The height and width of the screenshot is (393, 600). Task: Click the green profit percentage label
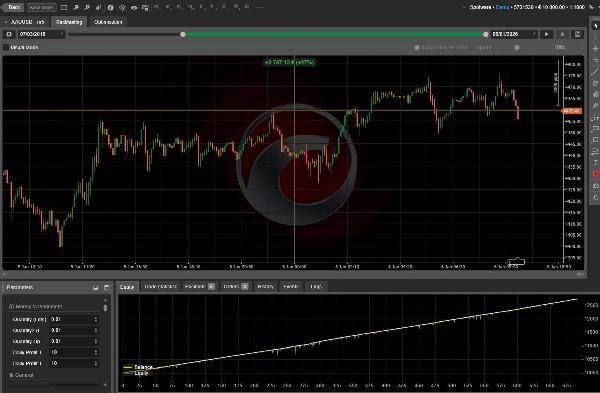pyautogui.click(x=290, y=62)
